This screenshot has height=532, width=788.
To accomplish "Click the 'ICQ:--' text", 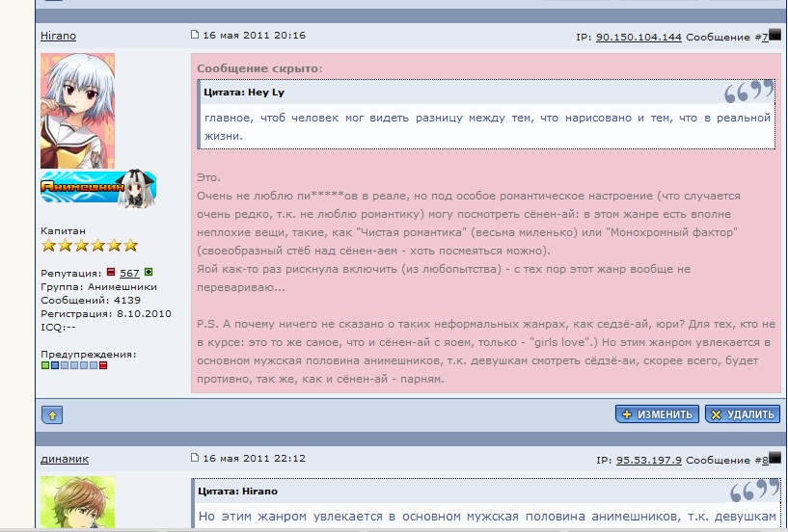I will coord(58,328).
